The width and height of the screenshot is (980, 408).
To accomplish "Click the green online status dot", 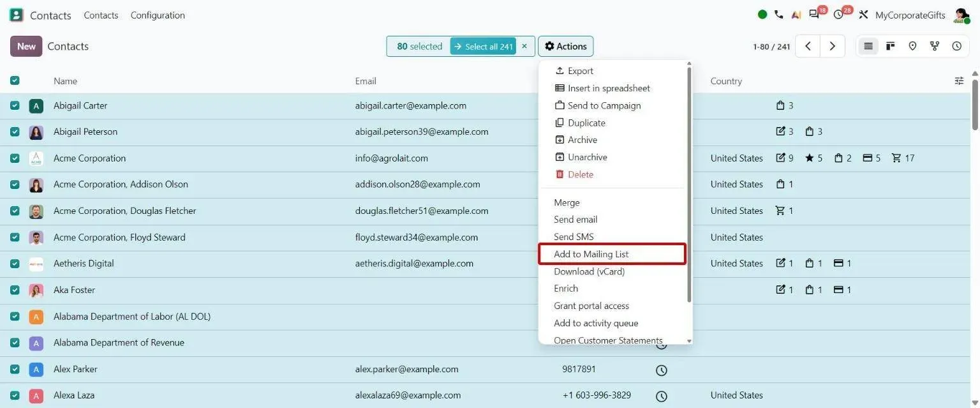I will tap(762, 15).
